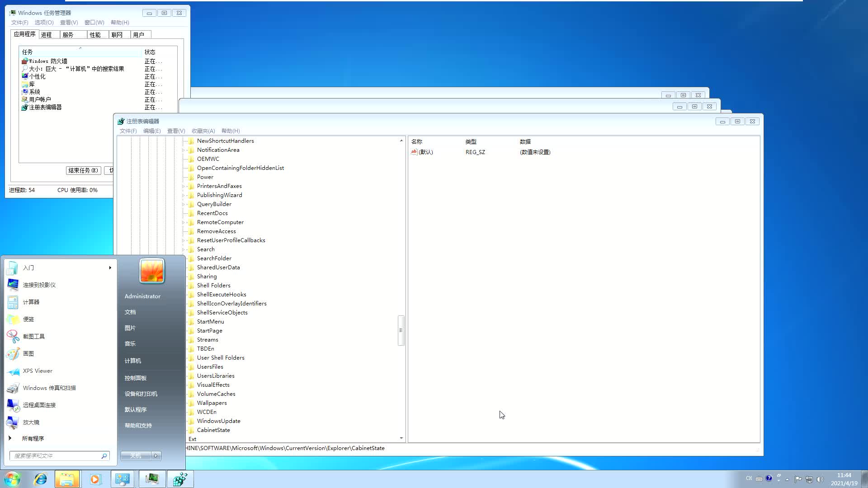Click taskbar clock showing 11:44
Viewport: 868px width, 488px height.
coord(844,479)
